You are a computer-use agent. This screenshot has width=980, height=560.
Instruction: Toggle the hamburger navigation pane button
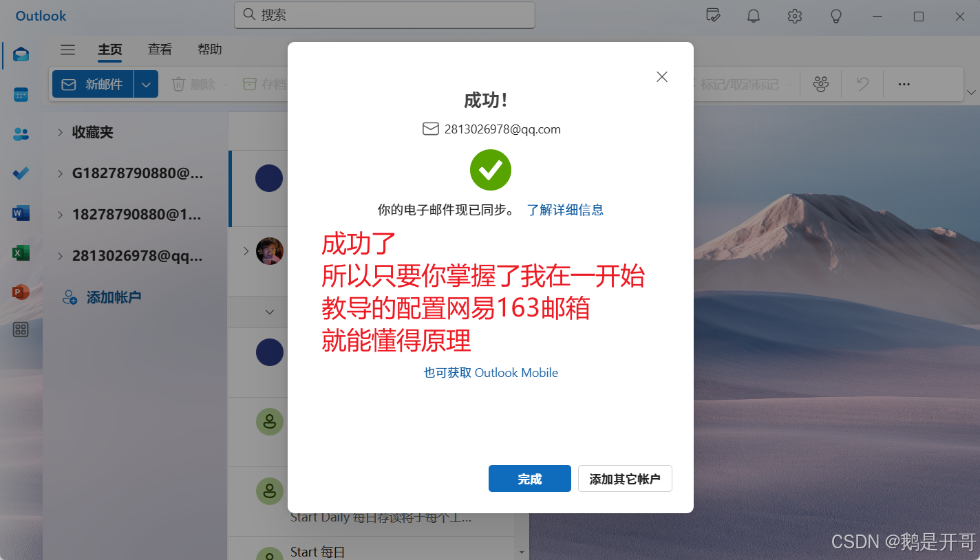(67, 50)
